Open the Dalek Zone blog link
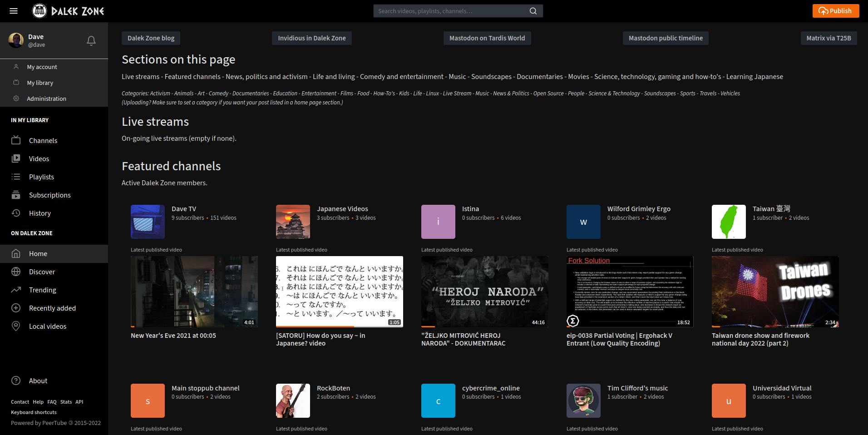This screenshot has width=868, height=435. [151, 38]
